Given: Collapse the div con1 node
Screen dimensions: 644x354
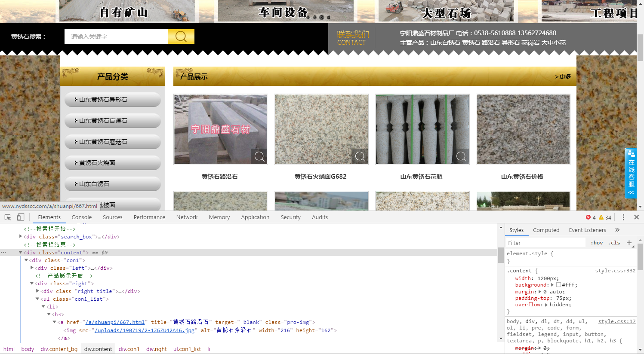Looking at the screenshot, I should pyautogui.click(x=26, y=260).
